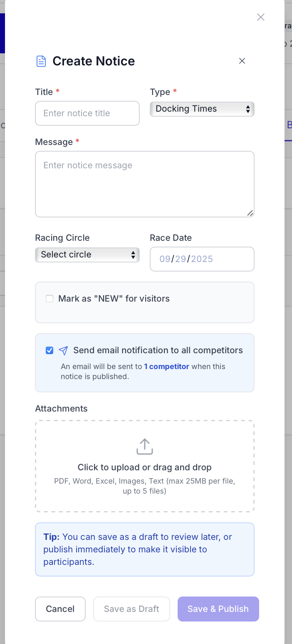Expand the Racing Circle select menu

(87, 255)
